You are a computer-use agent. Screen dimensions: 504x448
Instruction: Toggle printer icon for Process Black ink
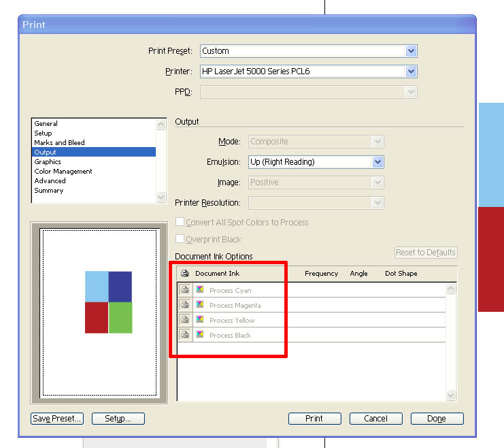click(184, 335)
